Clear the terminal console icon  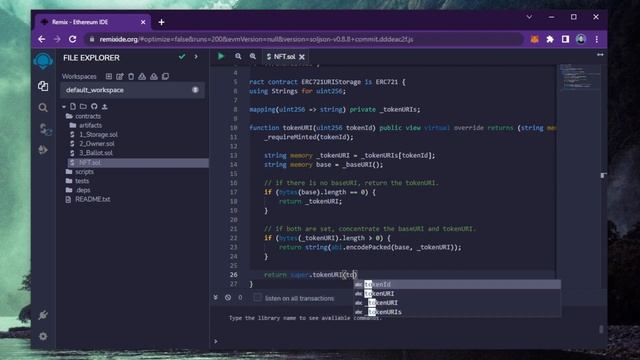(x=228, y=298)
